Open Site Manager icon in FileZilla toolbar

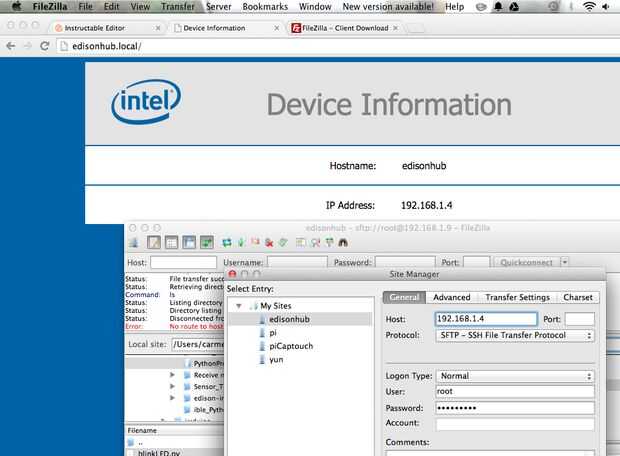point(134,242)
